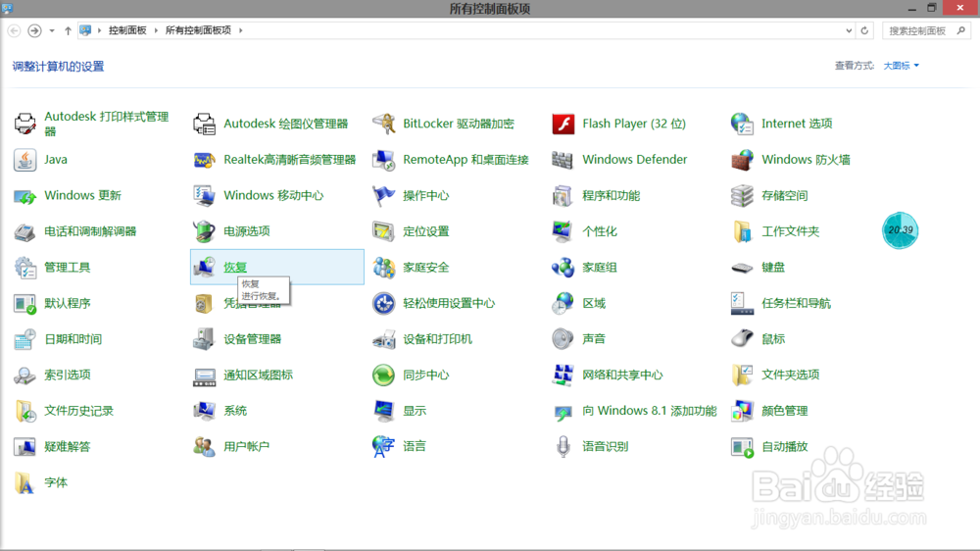Open 个性化 monitor icon
Viewport: 980px width, 551px height.
click(563, 231)
